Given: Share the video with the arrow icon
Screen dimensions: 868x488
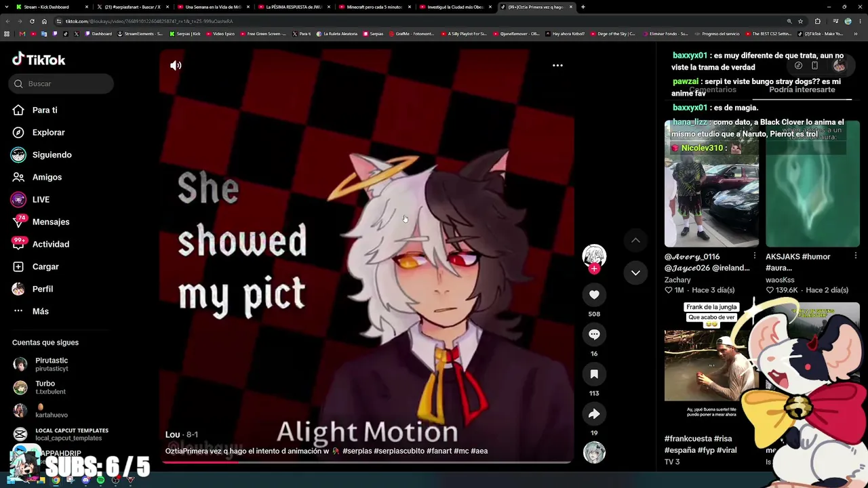Looking at the screenshot, I should (594, 413).
